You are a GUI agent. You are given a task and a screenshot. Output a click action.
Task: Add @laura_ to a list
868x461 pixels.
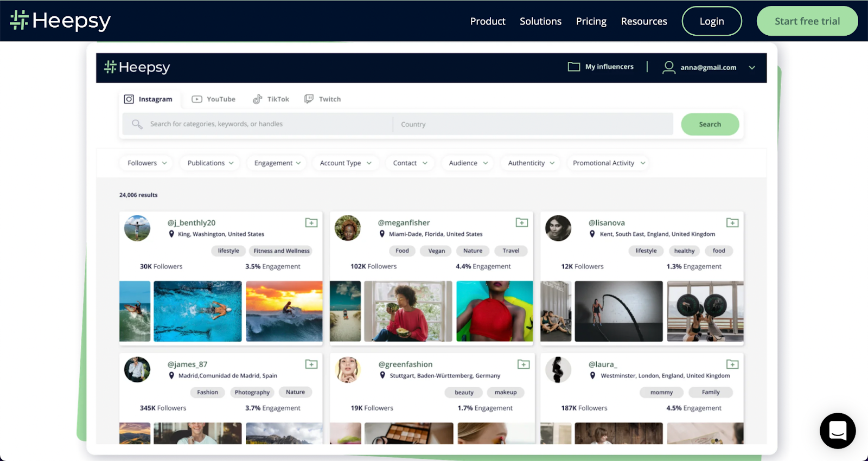pos(732,364)
